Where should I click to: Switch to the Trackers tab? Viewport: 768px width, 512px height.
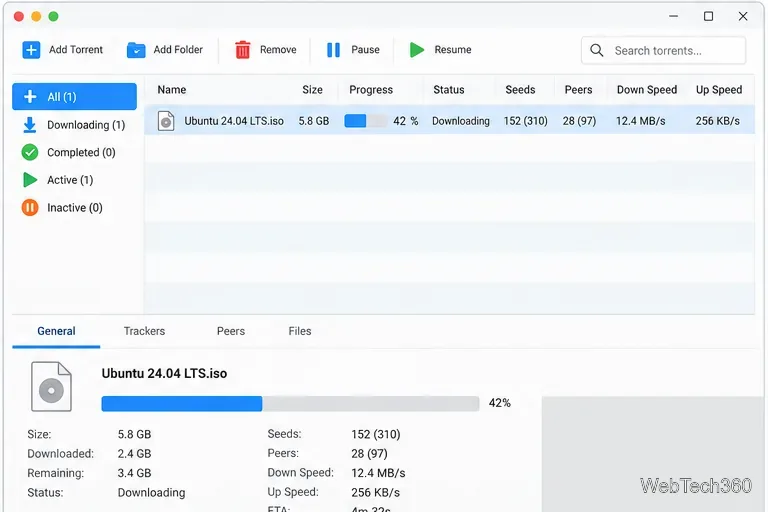144,331
